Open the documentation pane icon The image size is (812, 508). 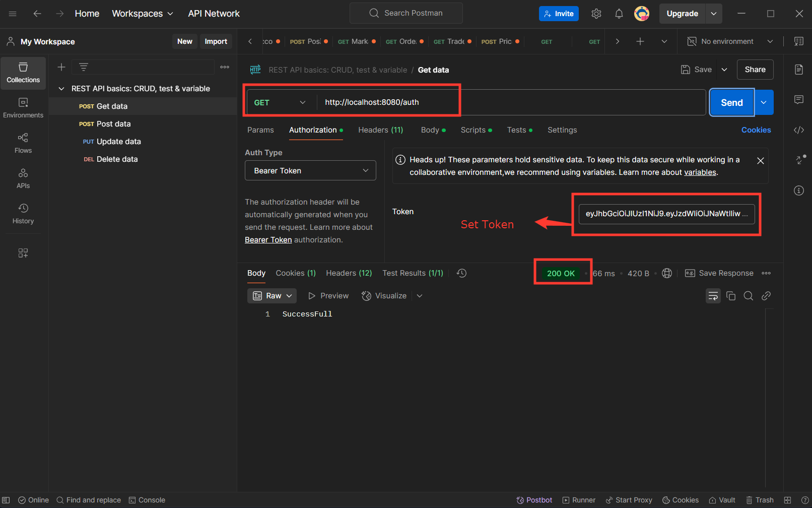[799, 70]
